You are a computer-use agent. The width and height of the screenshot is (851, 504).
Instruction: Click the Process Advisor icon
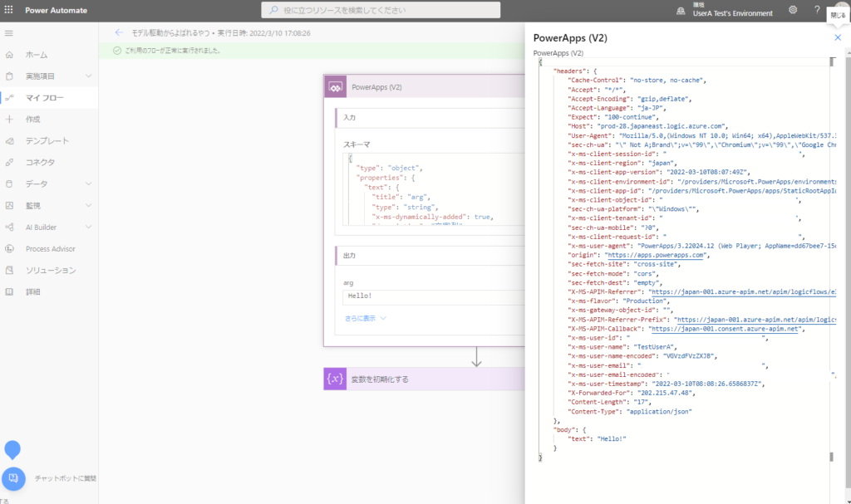[x=9, y=249]
